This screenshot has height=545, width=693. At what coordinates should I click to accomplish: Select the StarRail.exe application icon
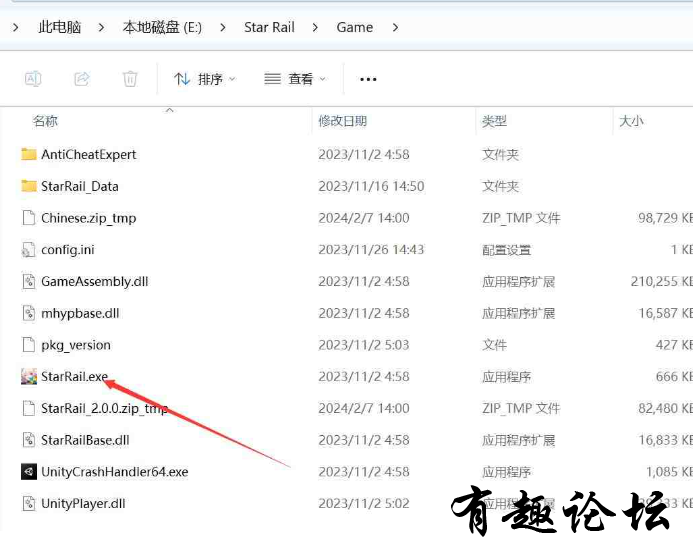(x=28, y=377)
